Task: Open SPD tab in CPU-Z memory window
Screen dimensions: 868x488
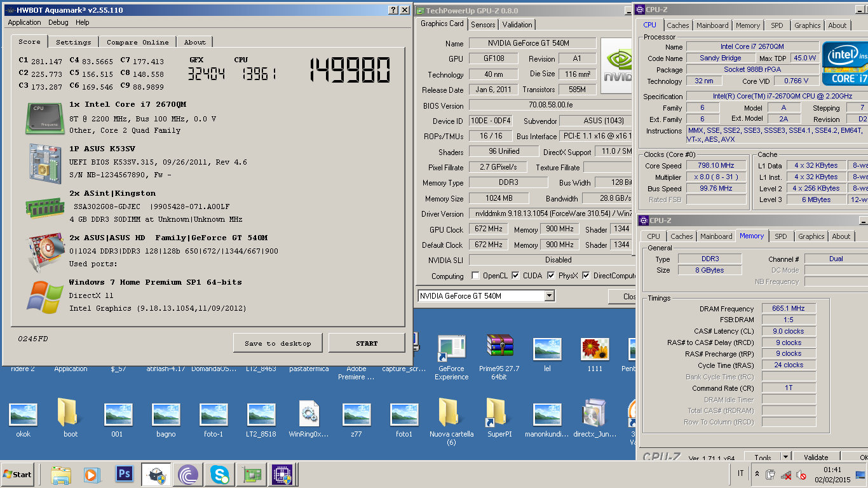Action: click(781, 236)
